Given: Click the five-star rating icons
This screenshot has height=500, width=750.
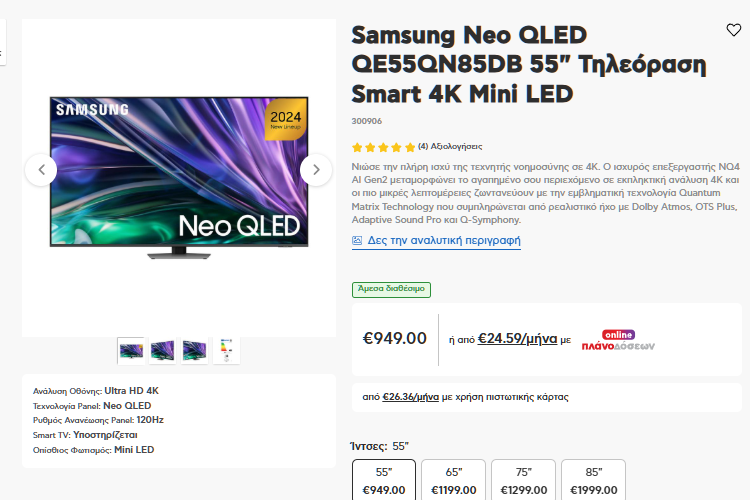Looking at the screenshot, I should coord(383,147).
